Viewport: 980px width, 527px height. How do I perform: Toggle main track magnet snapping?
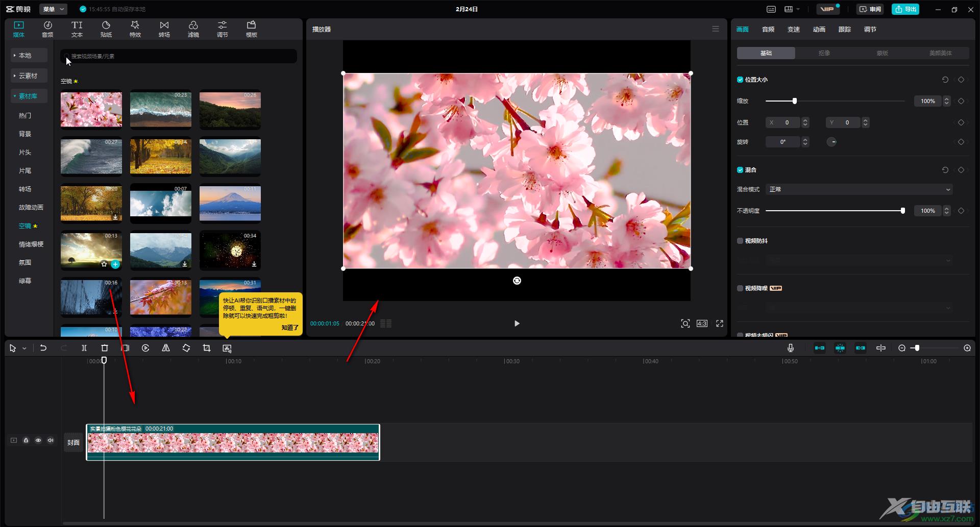[x=820, y=348]
